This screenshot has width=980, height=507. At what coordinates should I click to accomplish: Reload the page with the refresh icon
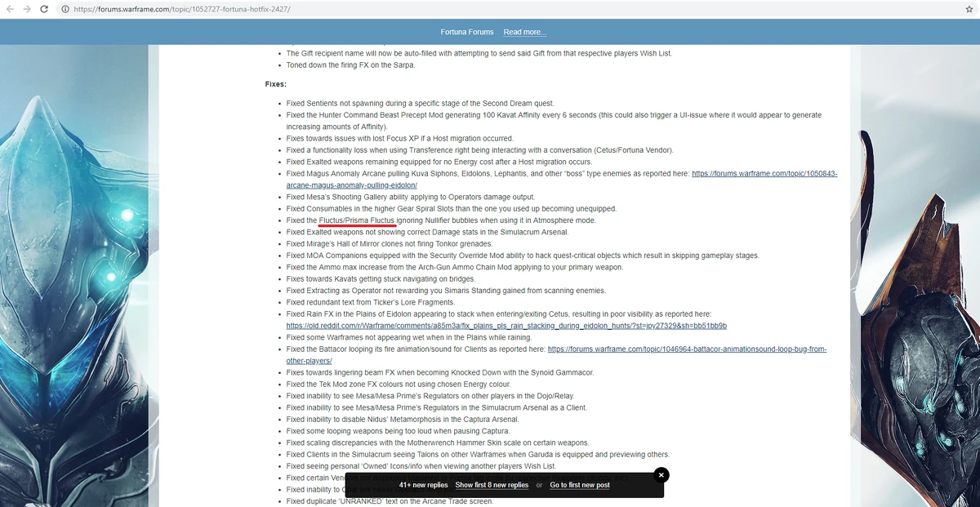pos(45,9)
